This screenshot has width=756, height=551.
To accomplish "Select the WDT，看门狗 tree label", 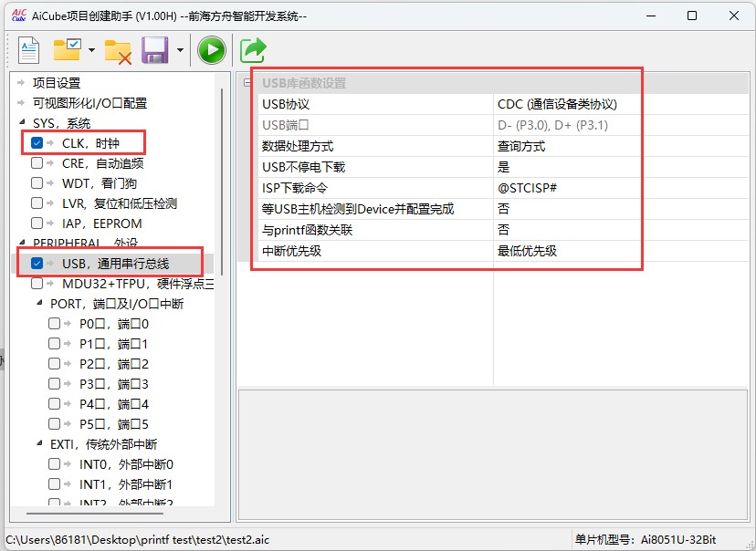I will click(x=100, y=183).
